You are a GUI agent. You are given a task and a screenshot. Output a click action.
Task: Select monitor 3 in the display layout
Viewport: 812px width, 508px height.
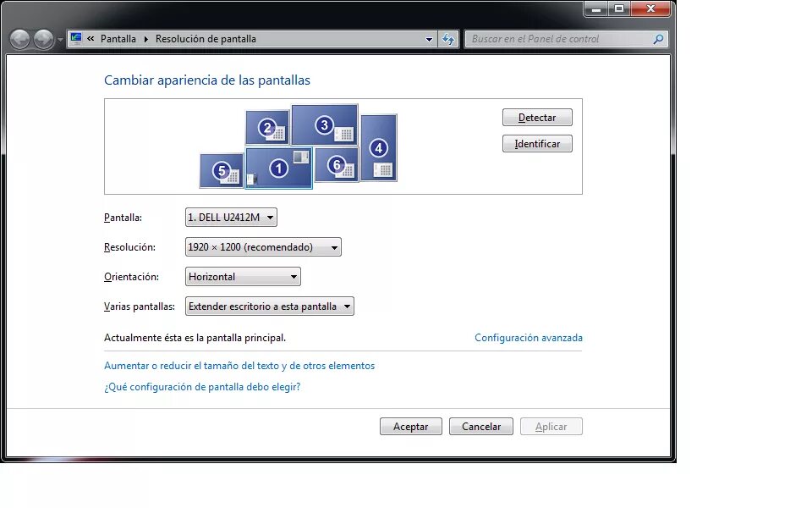[324, 125]
